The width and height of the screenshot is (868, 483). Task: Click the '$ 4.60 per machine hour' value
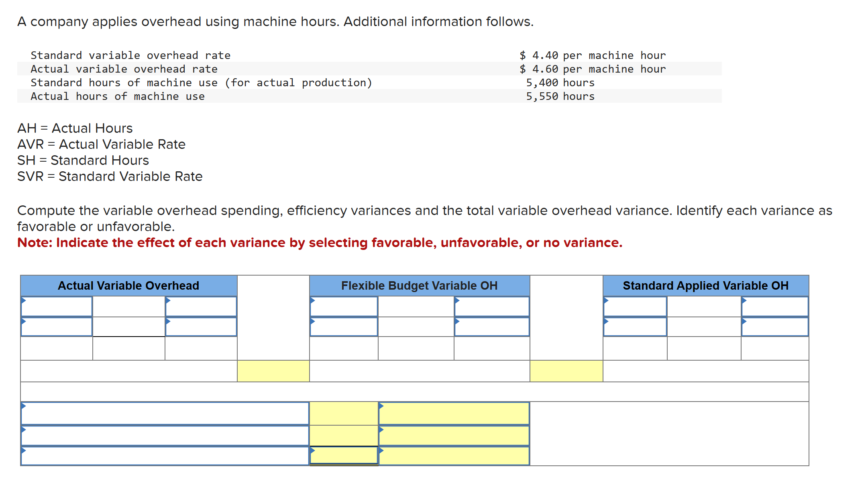(593, 69)
